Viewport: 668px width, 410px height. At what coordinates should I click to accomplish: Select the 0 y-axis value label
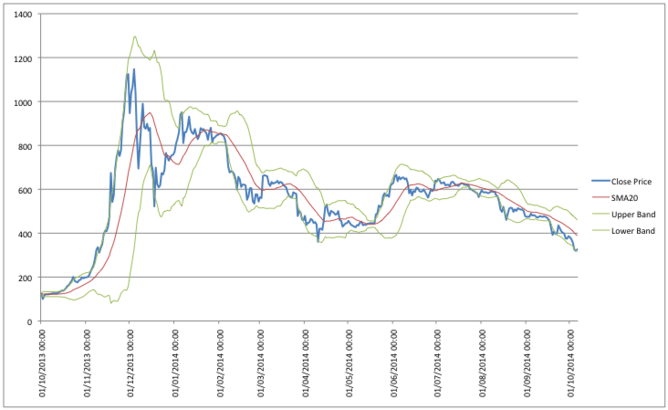pyautogui.click(x=30, y=322)
